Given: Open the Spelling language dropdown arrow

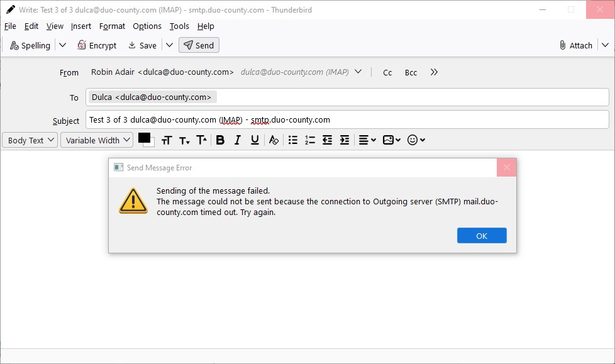Looking at the screenshot, I should click(62, 45).
